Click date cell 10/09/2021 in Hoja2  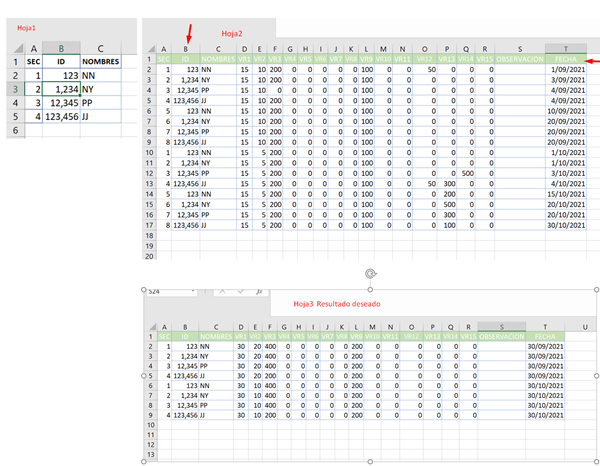(566, 111)
